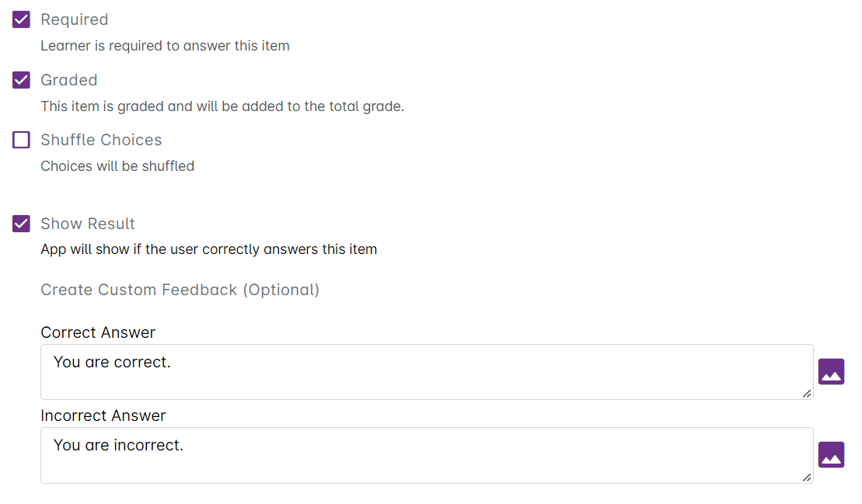The width and height of the screenshot is (862, 504).
Task: Enable the Shuffle Choices checkbox
Action: point(21,140)
